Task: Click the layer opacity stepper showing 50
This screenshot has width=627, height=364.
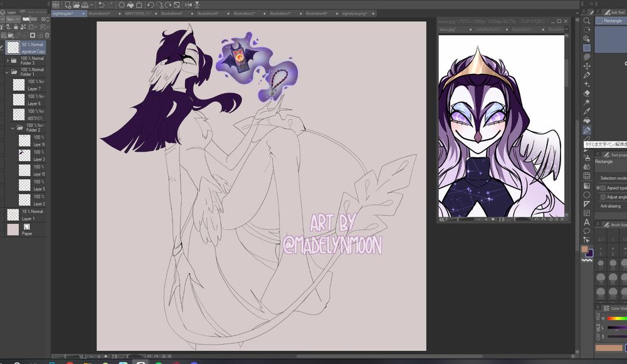Action: (x=48, y=19)
